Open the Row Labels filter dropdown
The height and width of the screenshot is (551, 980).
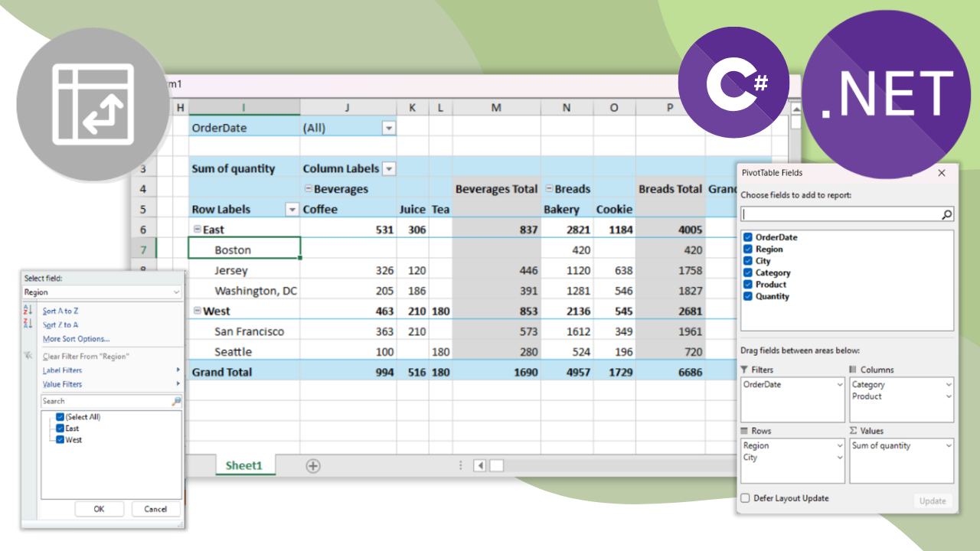click(291, 210)
